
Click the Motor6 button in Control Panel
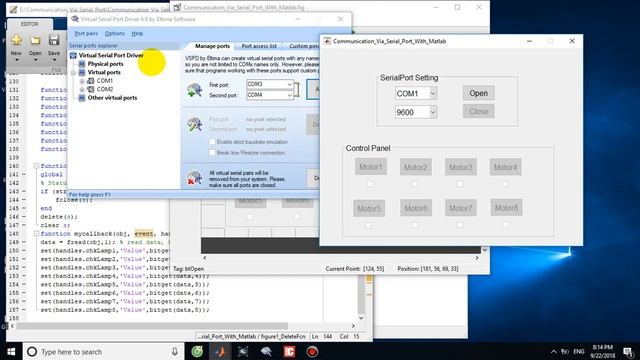tap(416, 208)
